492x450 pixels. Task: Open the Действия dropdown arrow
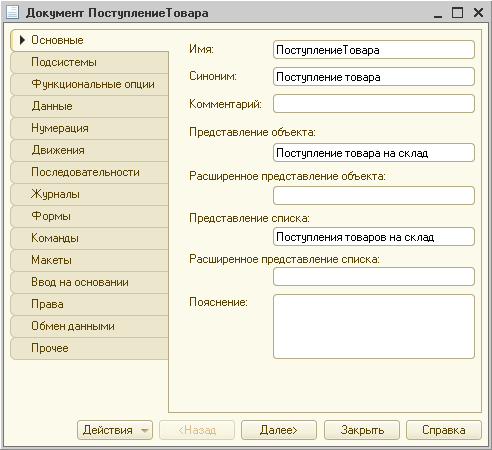tap(145, 430)
